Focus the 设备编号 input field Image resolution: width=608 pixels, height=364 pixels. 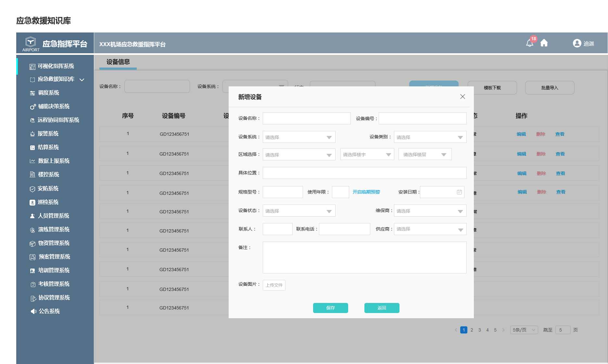coord(423,118)
